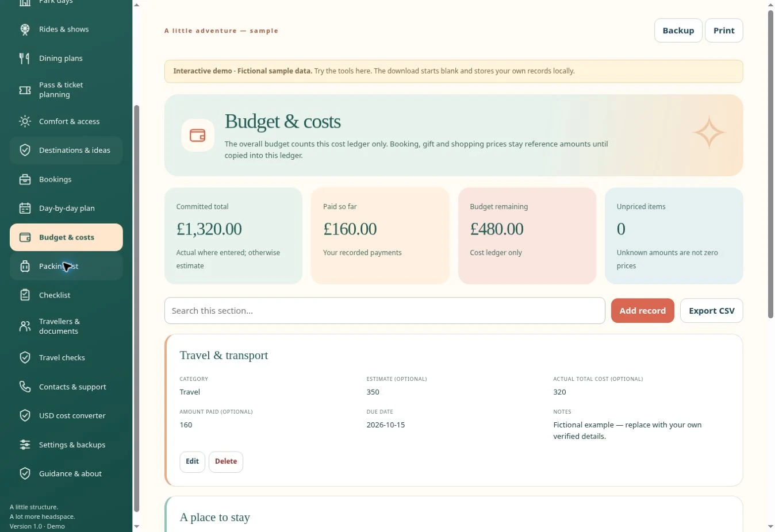Click the due date 2026-10-15

386,425
